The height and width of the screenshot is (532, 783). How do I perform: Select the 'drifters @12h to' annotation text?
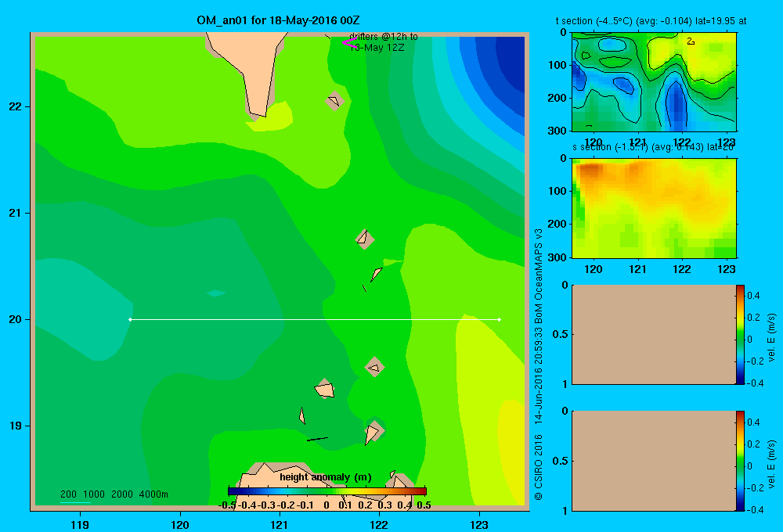click(x=384, y=37)
